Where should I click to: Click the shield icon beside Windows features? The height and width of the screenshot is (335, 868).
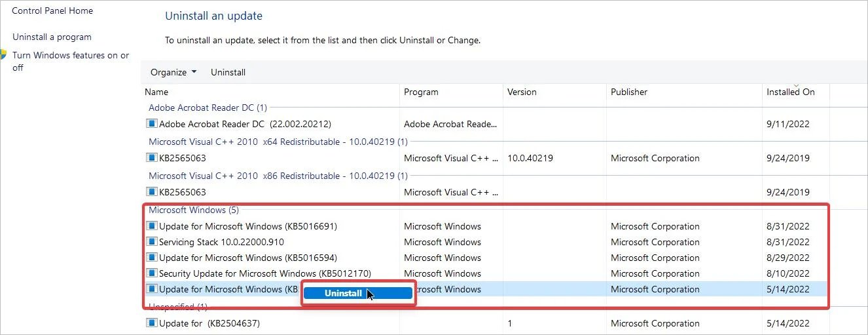click(3, 55)
